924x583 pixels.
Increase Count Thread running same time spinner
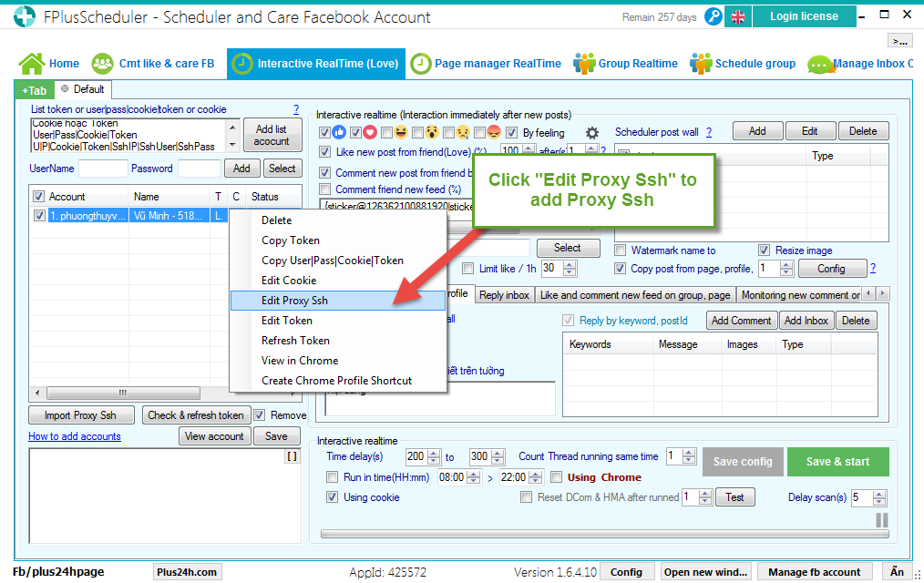[689, 453]
